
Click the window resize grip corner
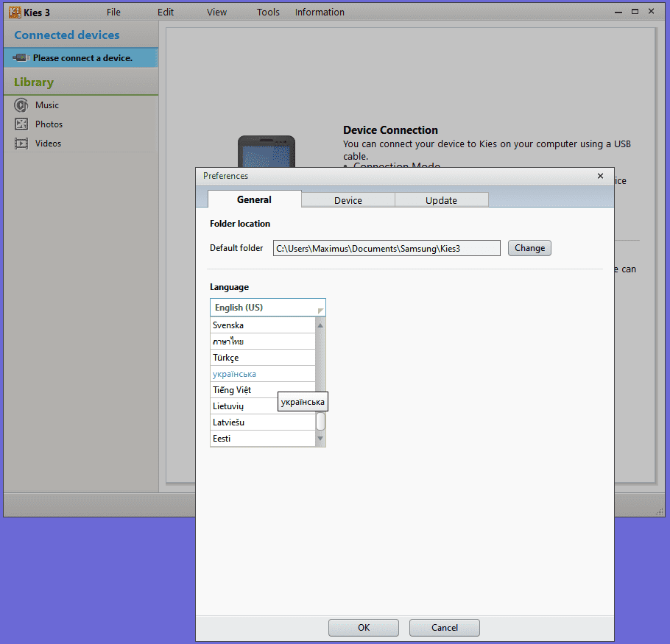660,512
